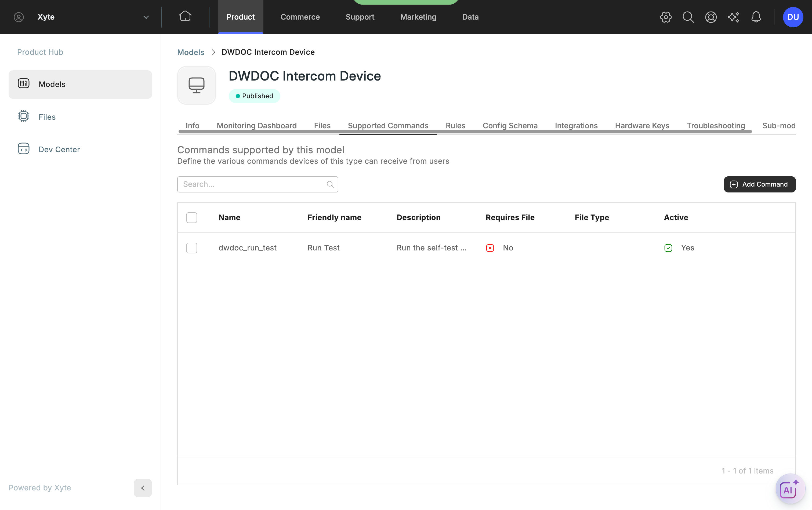The image size is (812, 510).
Task: Switch to the Product tab
Action: (x=240, y=17)
